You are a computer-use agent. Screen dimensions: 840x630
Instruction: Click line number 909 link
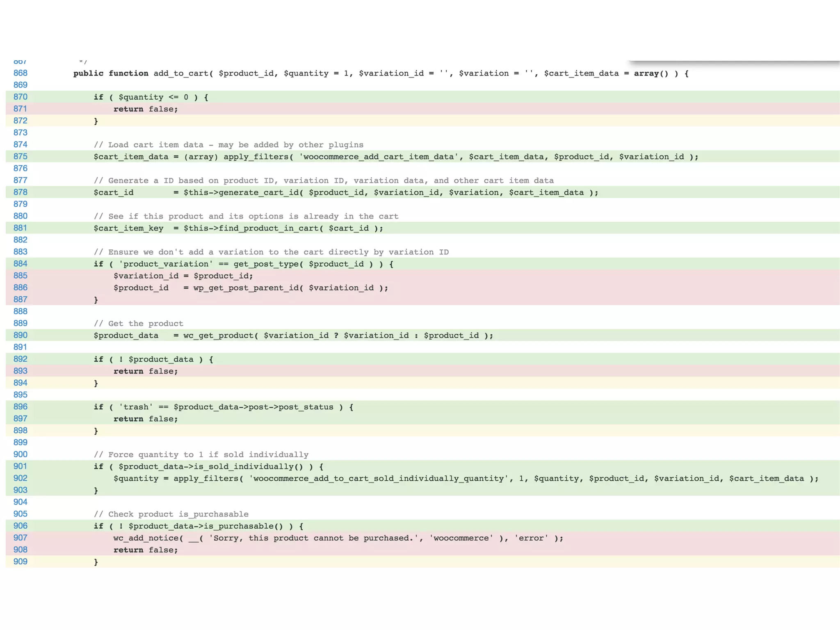pos(20,562)
